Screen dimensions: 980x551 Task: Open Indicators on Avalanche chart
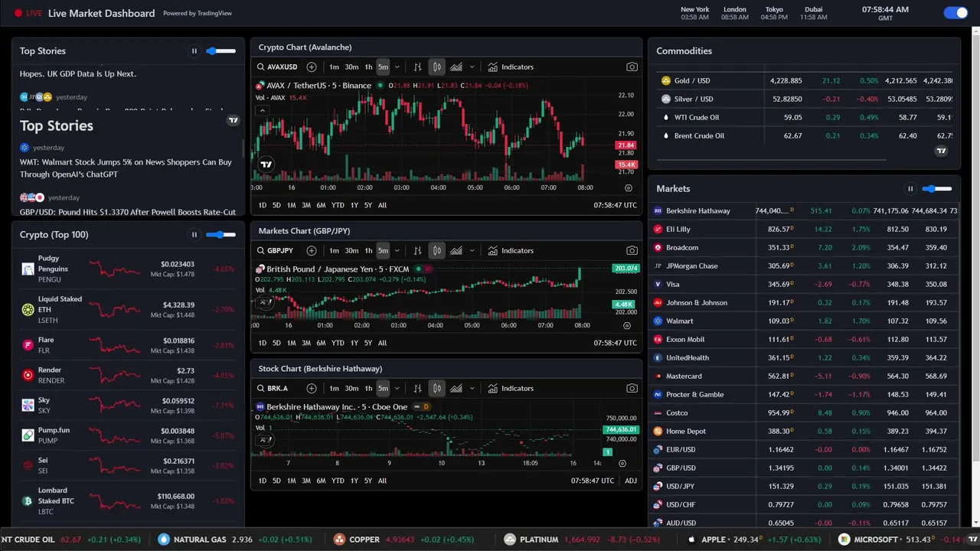[511, 67]
